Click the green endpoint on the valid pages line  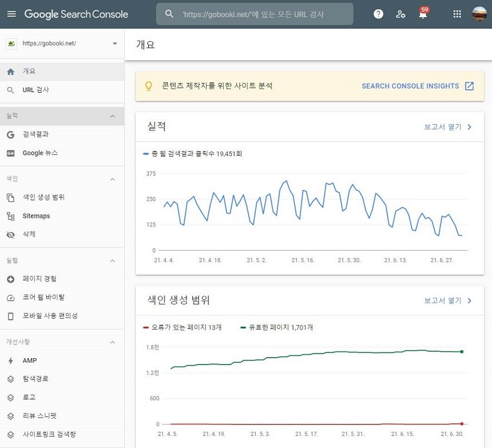click(x=462, y=352)
